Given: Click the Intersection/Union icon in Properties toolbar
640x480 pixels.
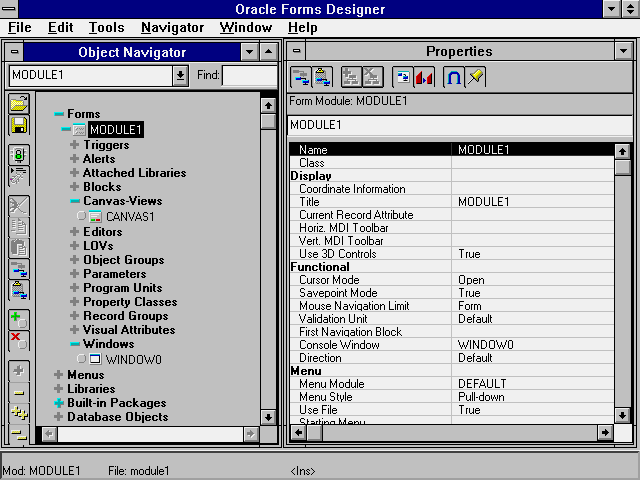Looking at the screenshot, I should [453, 77].
